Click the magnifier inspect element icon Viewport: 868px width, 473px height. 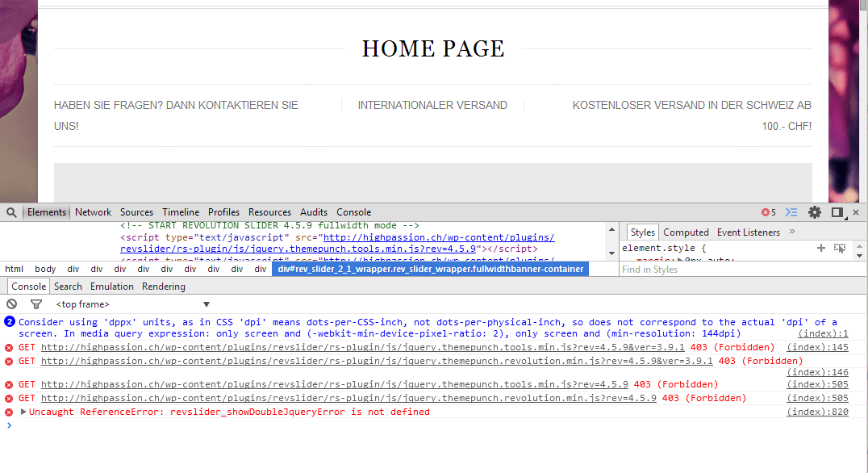tap(11, 212)
